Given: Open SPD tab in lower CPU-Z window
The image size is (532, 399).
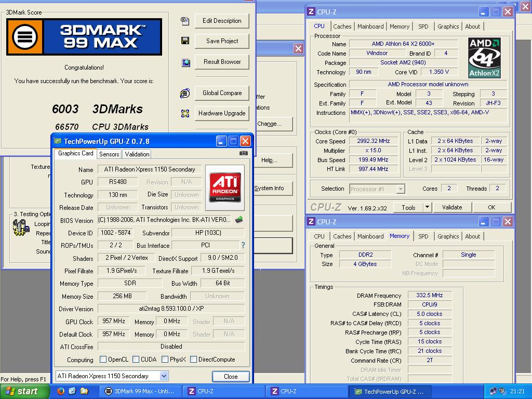Looking at the screenshot, I should [423, 236].
